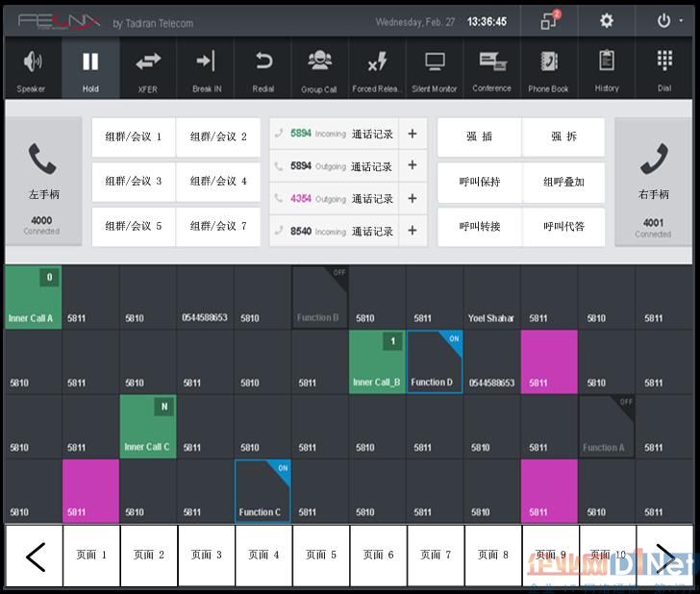Toggle Function D key off
The image size is (700, 594).
[435, 362]
